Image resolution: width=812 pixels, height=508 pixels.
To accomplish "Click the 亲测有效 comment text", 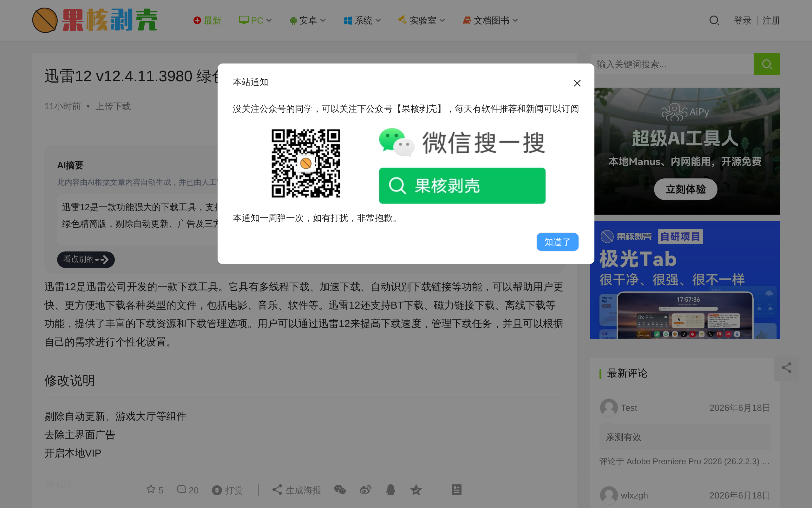I will [x=623, y=437].
